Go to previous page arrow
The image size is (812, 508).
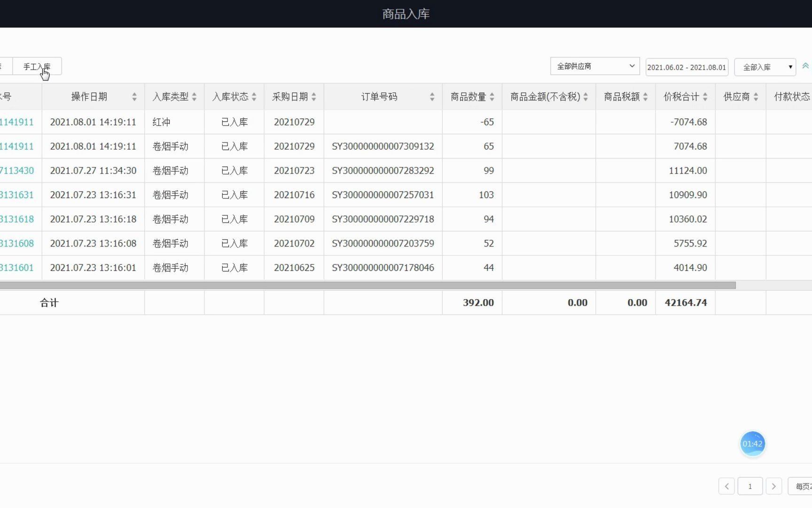tap(726, 486)
